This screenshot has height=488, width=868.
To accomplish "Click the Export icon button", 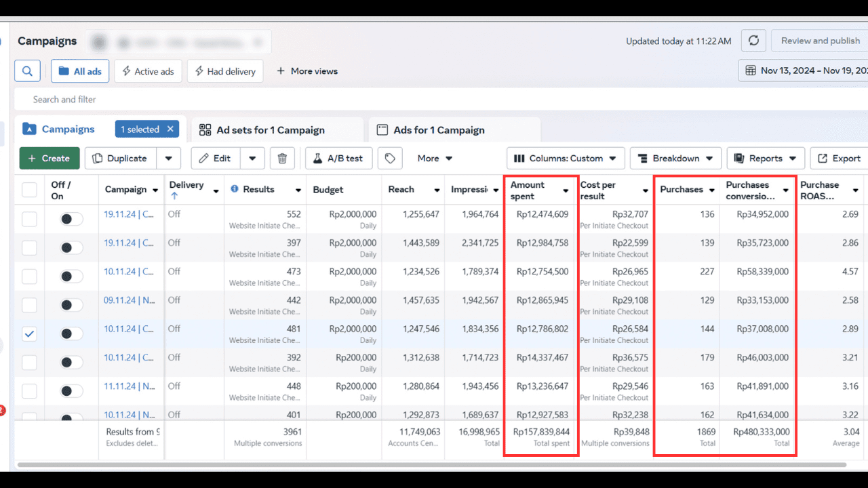I will [x=840, y=159].
